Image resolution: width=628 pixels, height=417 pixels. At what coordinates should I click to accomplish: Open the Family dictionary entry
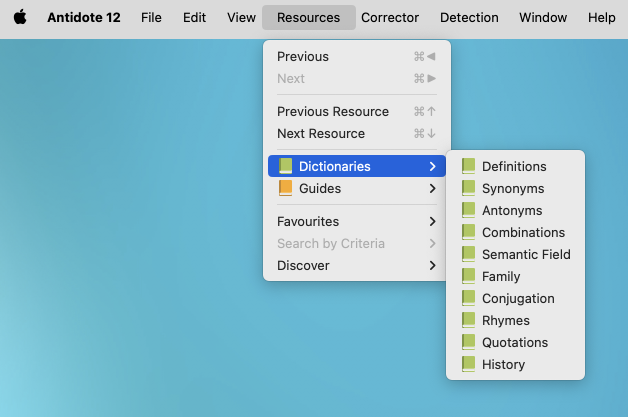(501, 276)
